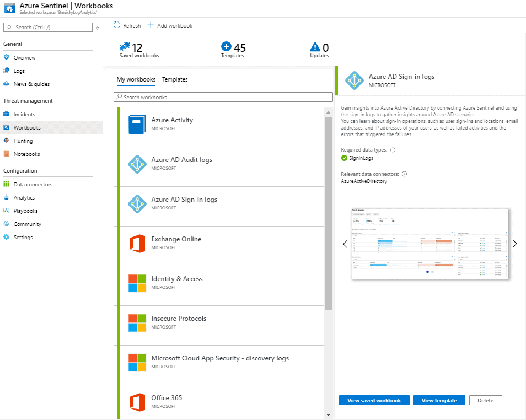Click the Logs icon in sidebar
This screenshot has width=526, height=420.
[x=7, y=71]
